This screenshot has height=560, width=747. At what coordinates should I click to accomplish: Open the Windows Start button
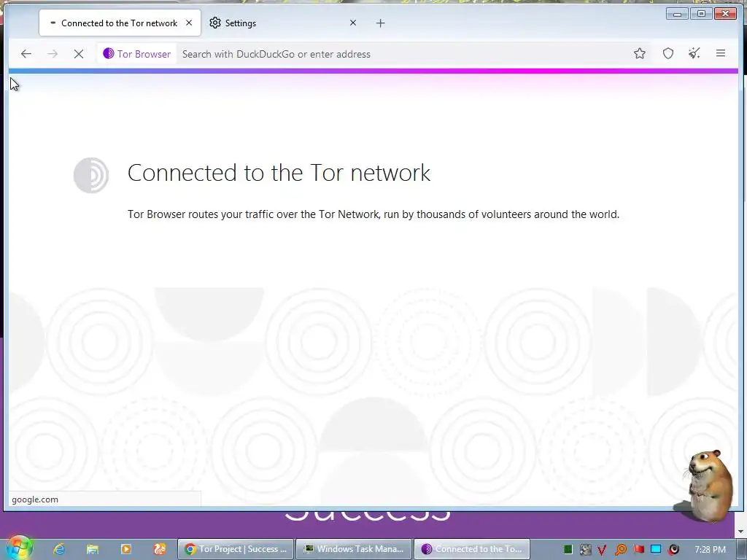pos(19,548)
